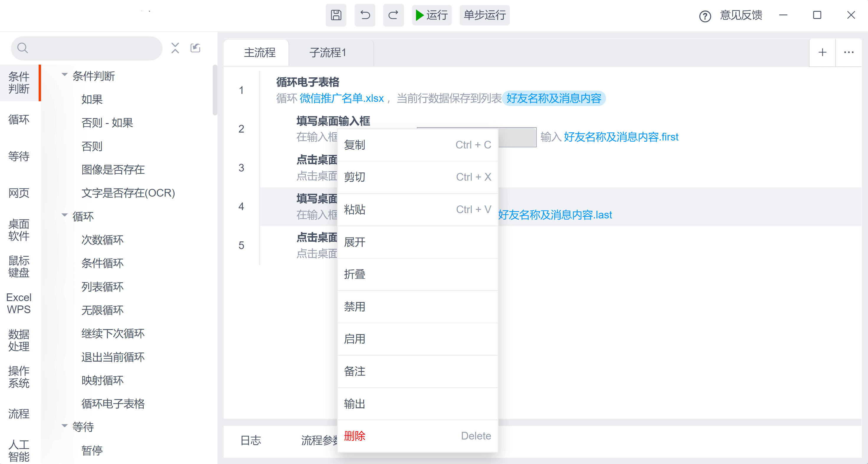Screen dimensions: 868x464
Task: Collapse the 等待 tree group
Action: point(64,426)
